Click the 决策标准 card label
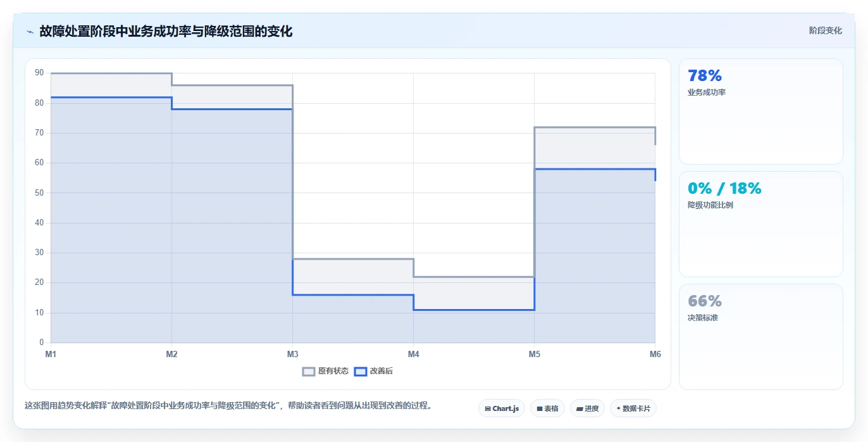 702,318
